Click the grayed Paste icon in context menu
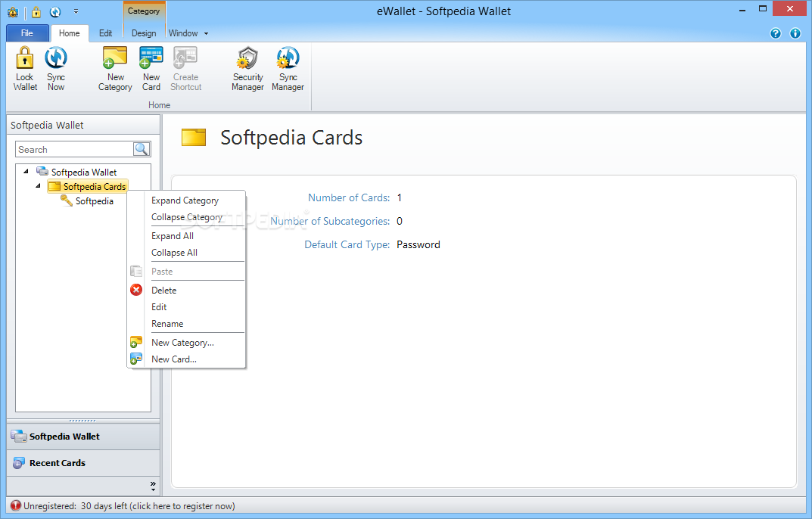The image size is (812, 519). [136, 271]
